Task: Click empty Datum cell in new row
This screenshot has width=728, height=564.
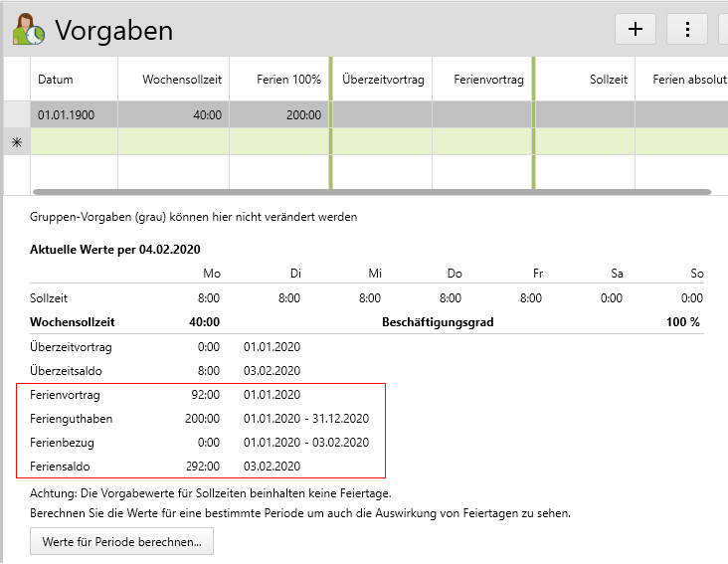Action: tap(74, 142)
